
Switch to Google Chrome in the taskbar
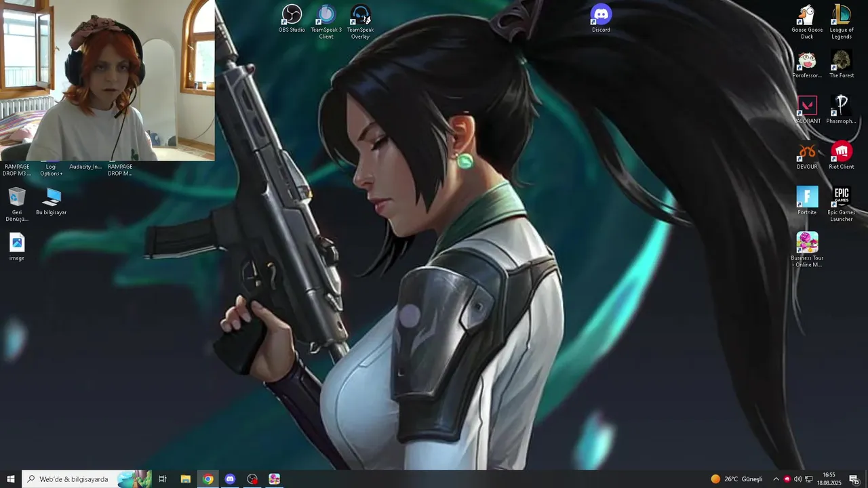pyautogui.click(x=208, y=479)
